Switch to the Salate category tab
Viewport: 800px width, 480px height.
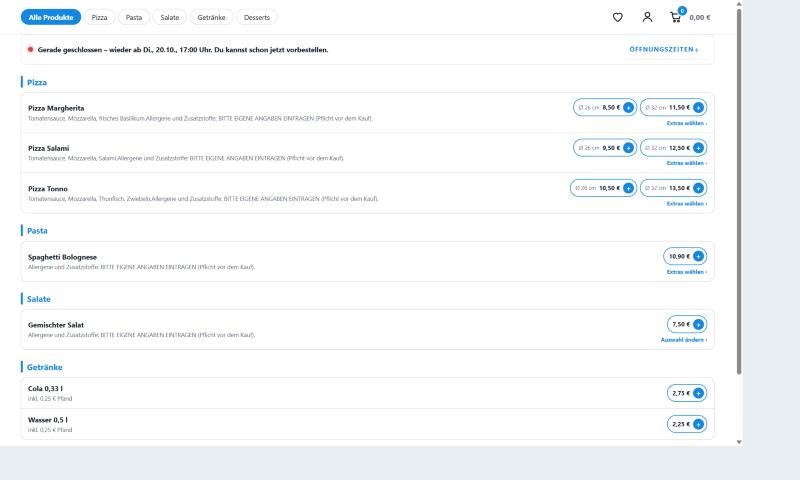[169, 17]
